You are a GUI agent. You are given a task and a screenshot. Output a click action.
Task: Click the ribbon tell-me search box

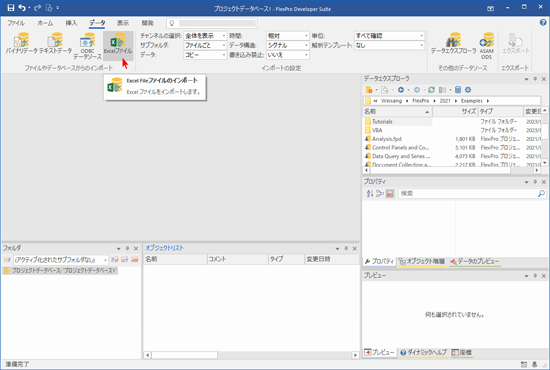coord(212,23)
